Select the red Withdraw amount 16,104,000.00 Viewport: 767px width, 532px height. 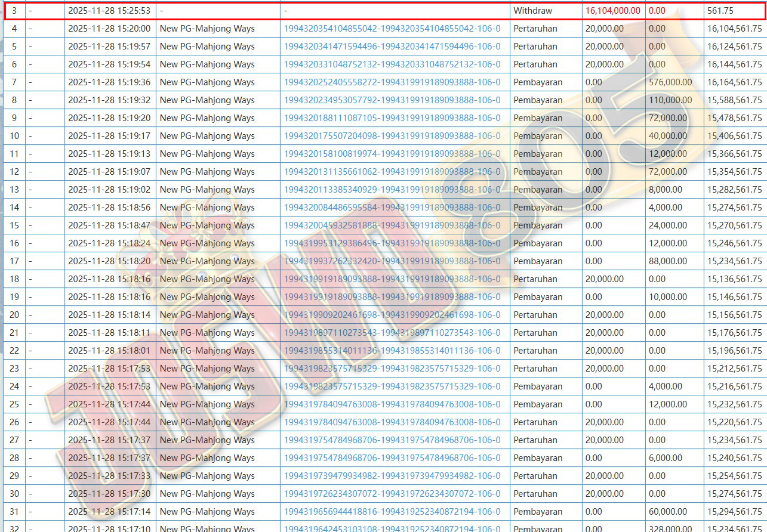(612, 11)
